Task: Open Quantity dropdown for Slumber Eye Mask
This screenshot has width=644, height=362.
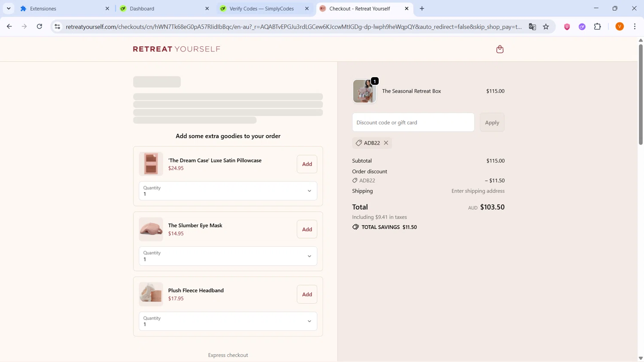Action: point(228,256)
